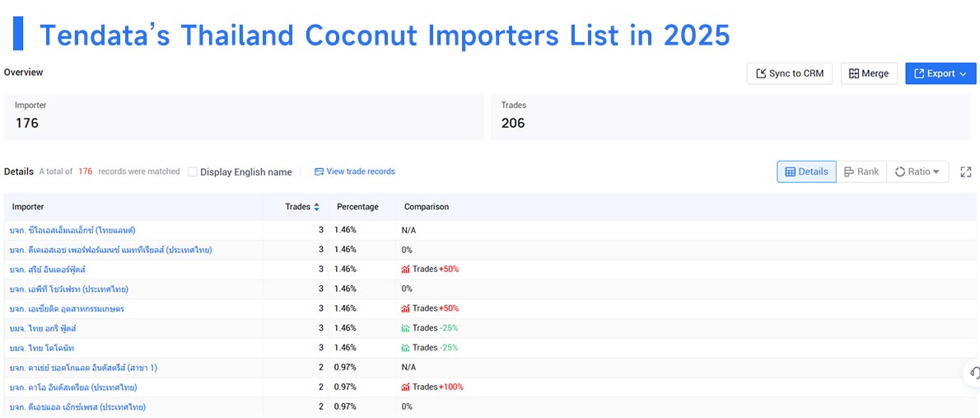
Task: Click the Comparison column header
Action: (x=427, y=206)
